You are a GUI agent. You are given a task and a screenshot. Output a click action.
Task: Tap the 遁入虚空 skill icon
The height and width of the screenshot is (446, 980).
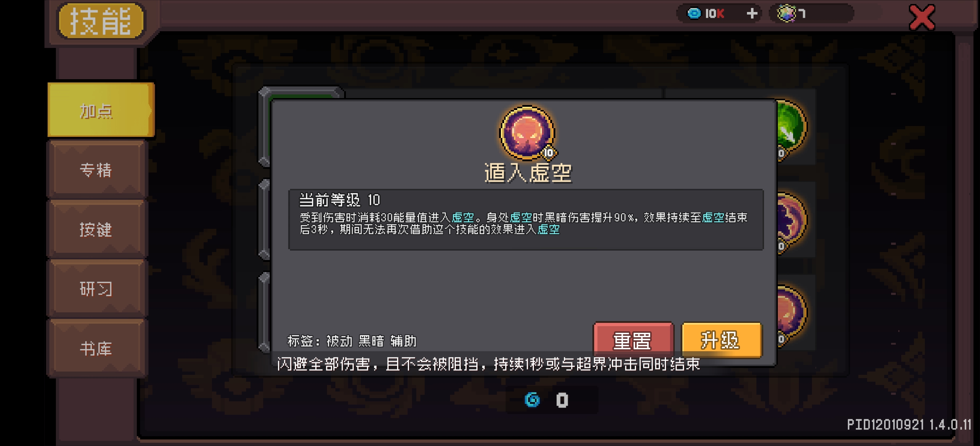click(527, 133)
